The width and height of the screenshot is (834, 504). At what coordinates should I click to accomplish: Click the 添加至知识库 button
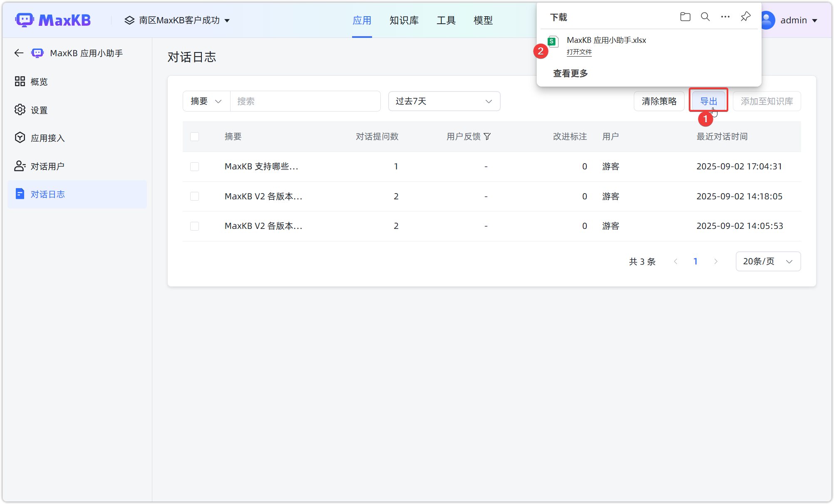click(x=767, y=101)
